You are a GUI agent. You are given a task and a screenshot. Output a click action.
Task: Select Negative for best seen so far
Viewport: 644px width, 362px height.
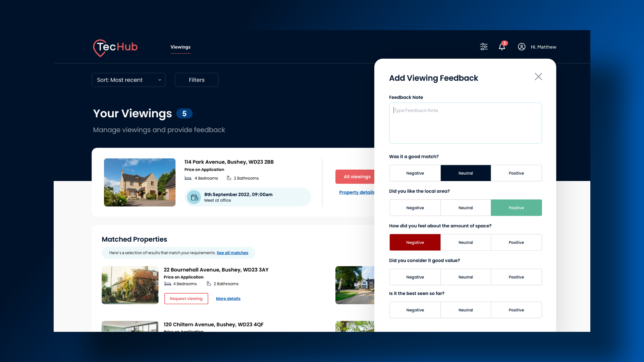415,310
